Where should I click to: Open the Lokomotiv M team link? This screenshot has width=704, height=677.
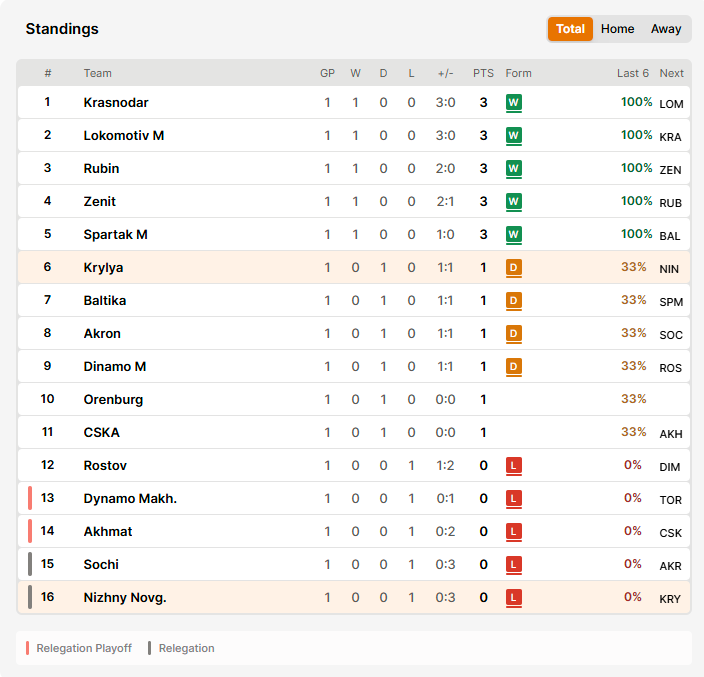click(124, 136)
